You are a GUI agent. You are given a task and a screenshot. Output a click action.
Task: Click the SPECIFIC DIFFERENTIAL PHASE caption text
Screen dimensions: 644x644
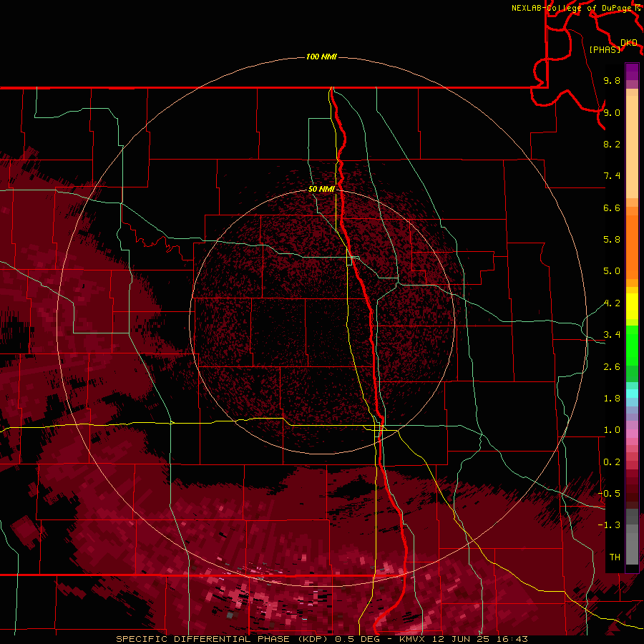click(204, 639)
